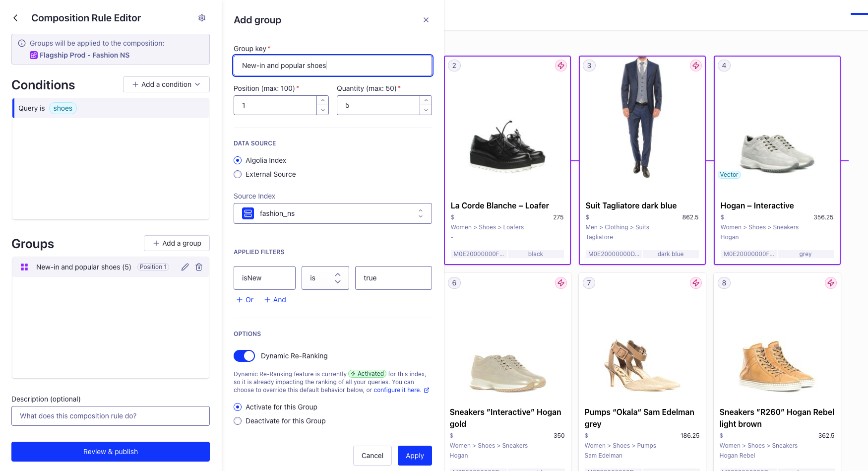The image size is (868, 471).
Task: Click the lightning icon on Sneakers R260 card
Action: click(x=831, y=283)
